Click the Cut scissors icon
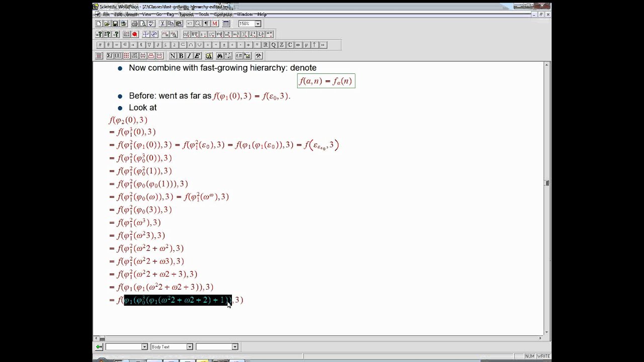The width and height of the screenshot is (644, 362). pyautogui.click(x=162, y=24)
